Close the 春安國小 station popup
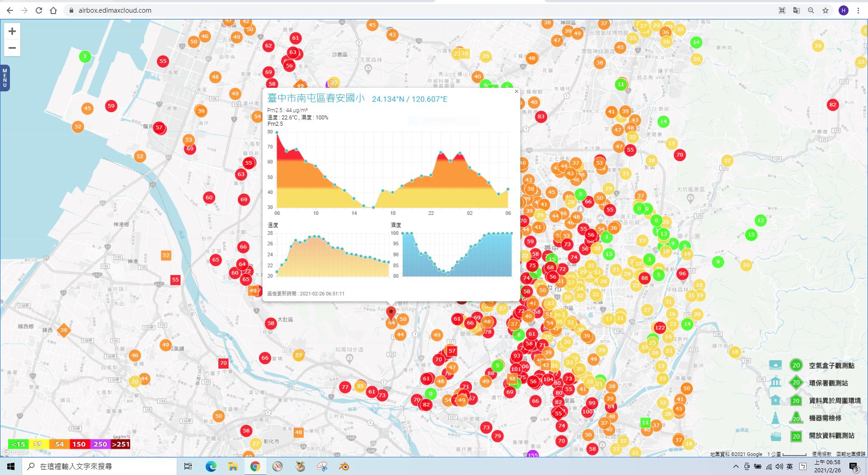The image size is (868, 475). tap(516, 91)
